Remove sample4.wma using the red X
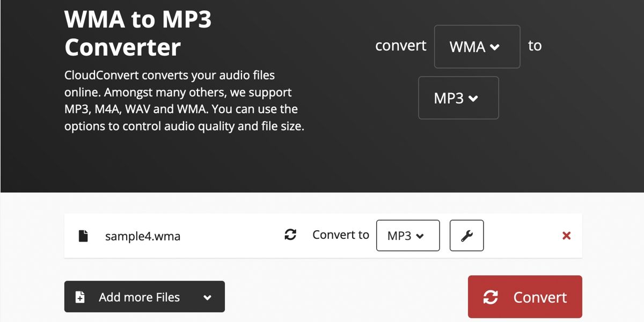 pos(566,235)
